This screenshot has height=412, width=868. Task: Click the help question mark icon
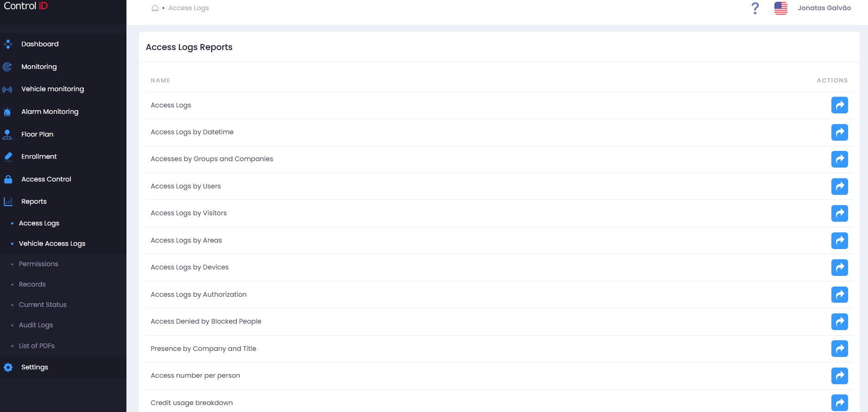click(x=755, y=8)
